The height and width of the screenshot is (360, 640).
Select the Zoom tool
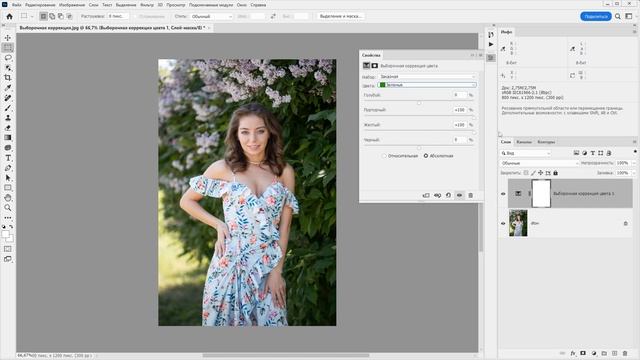click(8, 208)
